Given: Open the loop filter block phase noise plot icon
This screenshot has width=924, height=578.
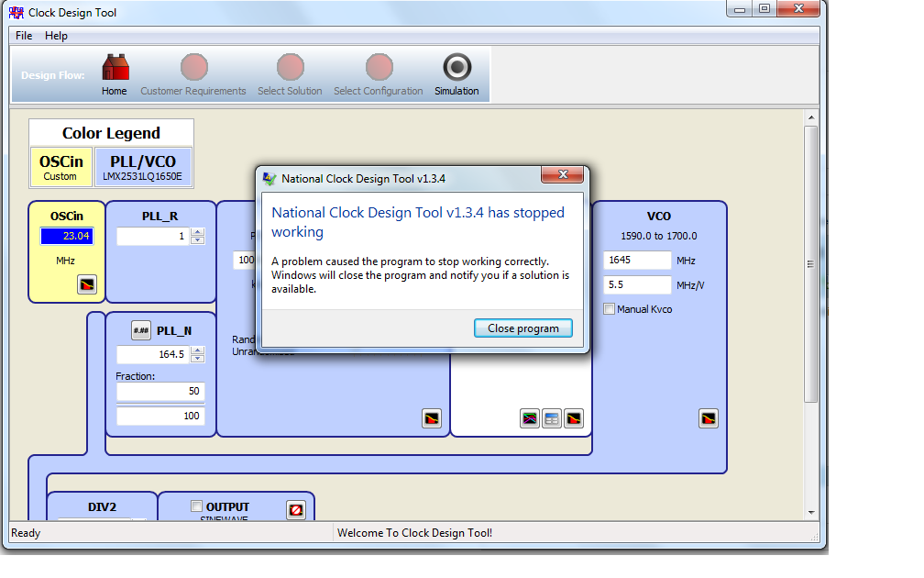Looking at the screenshot, I should (574, 418).
